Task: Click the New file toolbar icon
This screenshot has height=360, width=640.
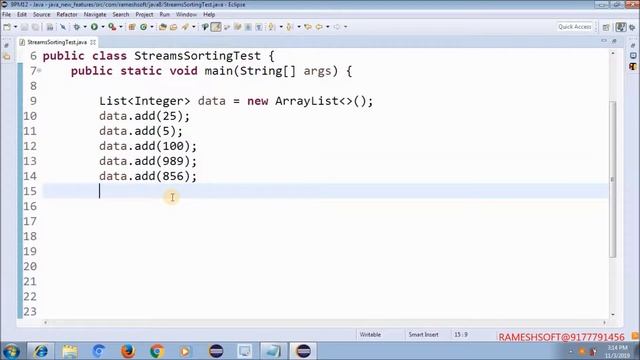Action: (7, 27)
